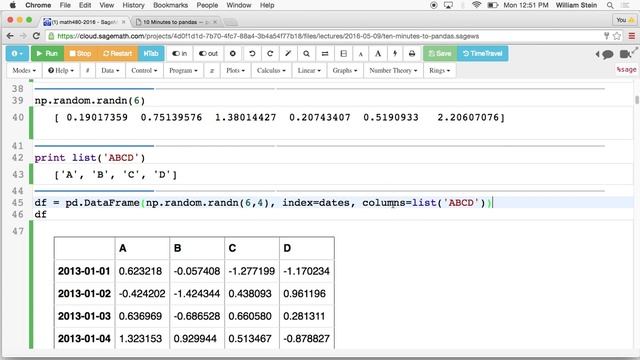Image resolution: width=640 pixels, height=360 pixels.
Task: Close the 10 Minutes to pandas tab
Action: tap(215, 22)
